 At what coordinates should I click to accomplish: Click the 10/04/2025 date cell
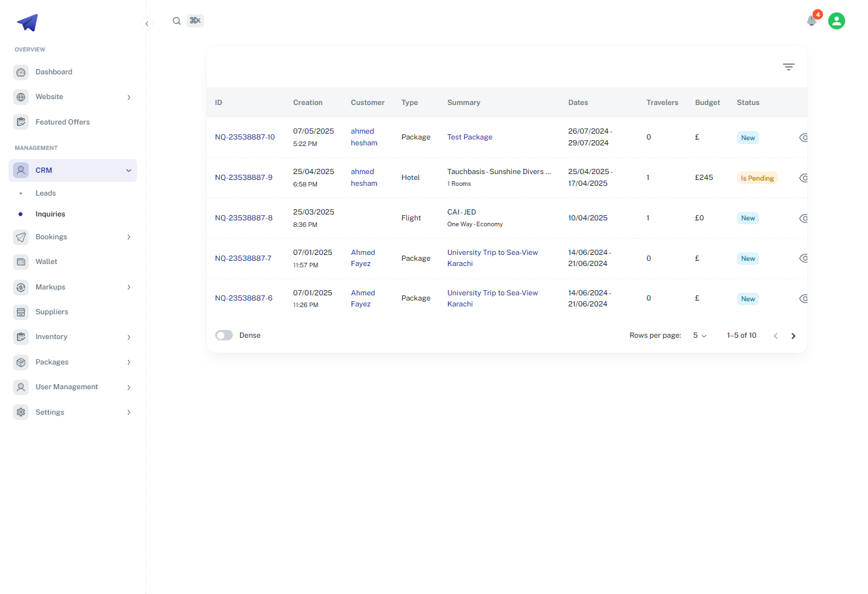click(588, 218)
